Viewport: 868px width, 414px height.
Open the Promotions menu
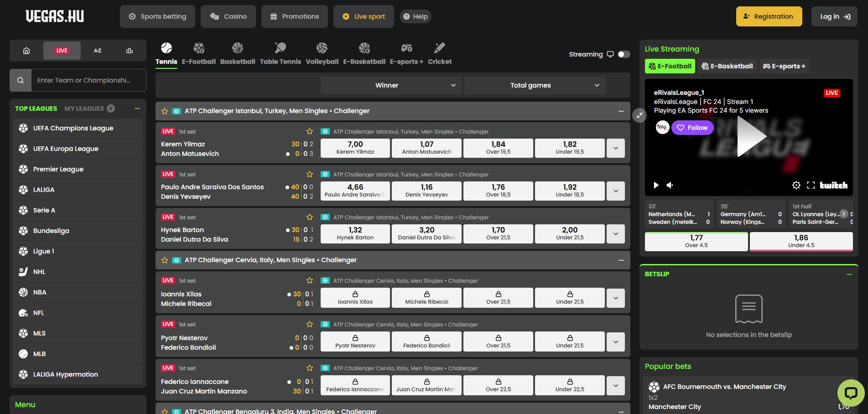point(294,16)
